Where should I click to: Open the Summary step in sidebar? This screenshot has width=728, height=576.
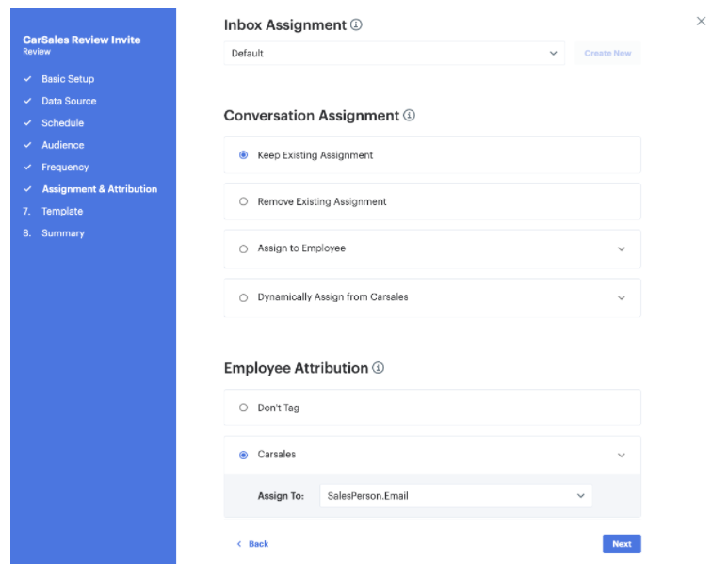[x=62, y=233]
